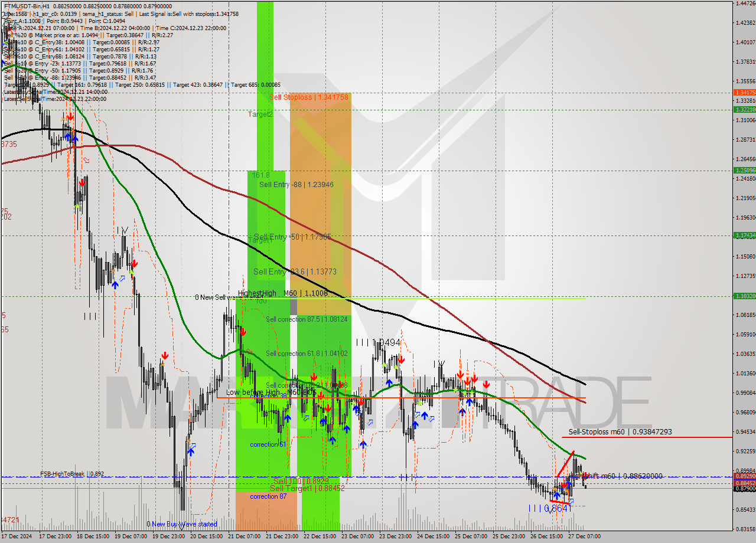Click the 'Target2' label on the green zone
The image size is (756, 543).
coord(260,114)
